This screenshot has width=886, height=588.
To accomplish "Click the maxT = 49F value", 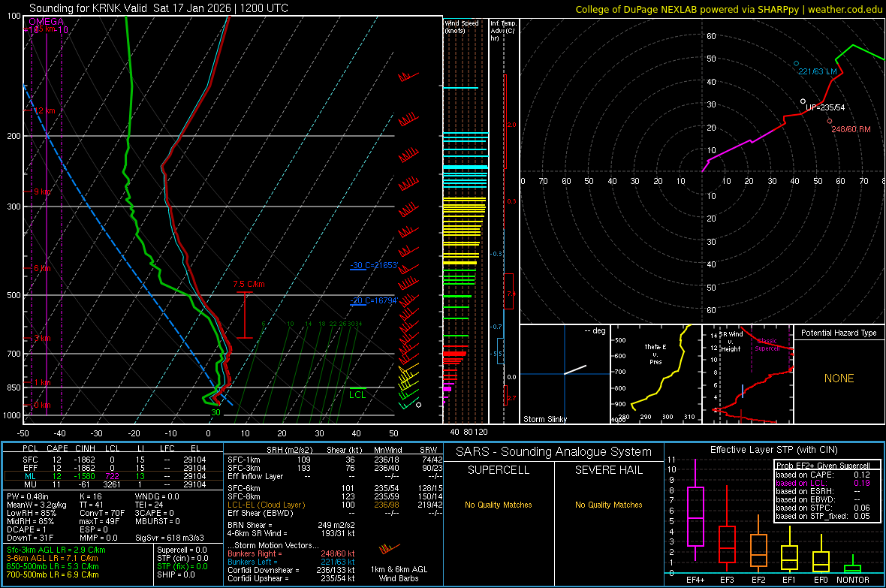I will click(99, 521).
